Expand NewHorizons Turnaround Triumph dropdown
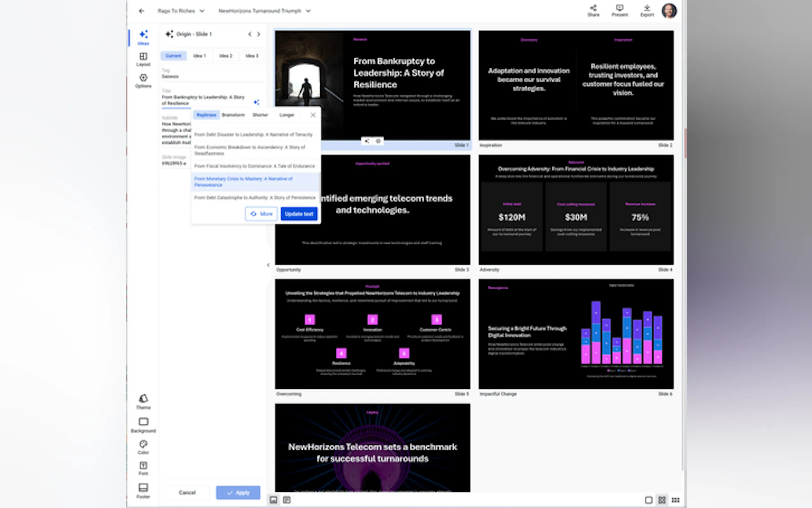 pyautogui.click(x=308, y=11)
